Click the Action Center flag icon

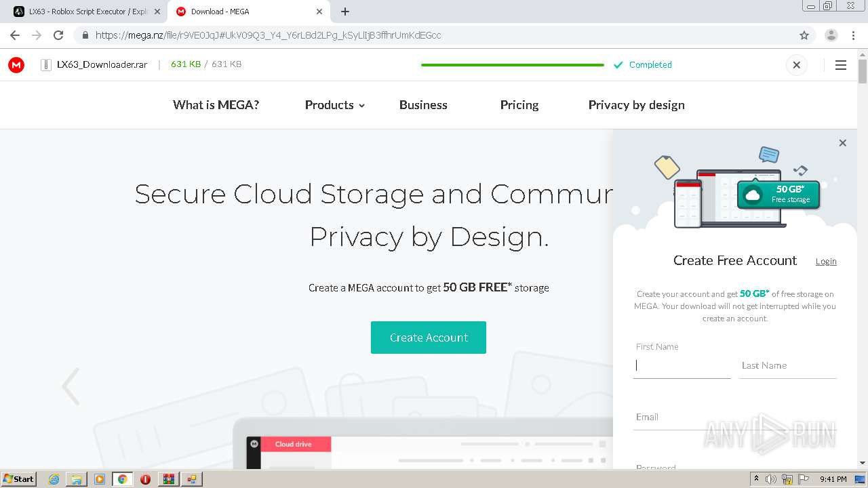[x=804, y=479]
